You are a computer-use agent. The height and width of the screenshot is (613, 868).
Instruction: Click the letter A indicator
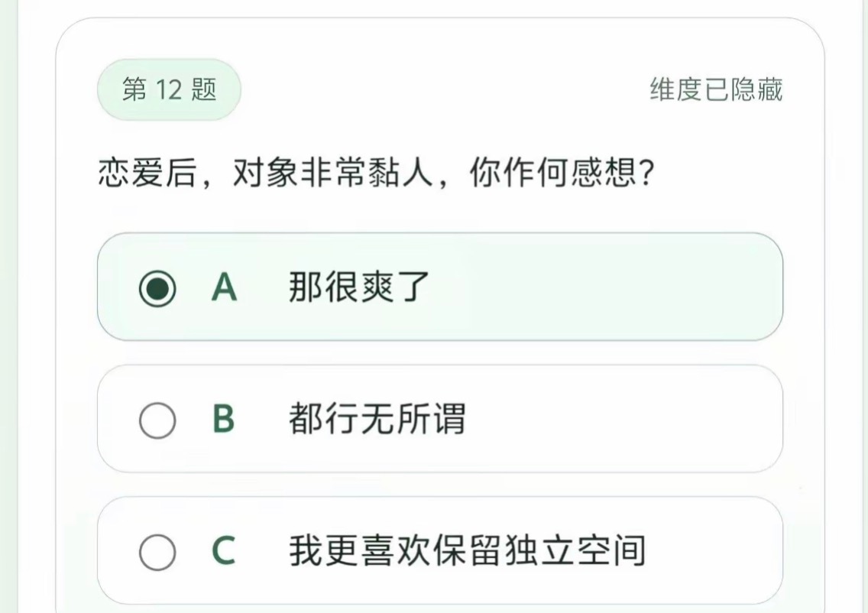(224, 288)
